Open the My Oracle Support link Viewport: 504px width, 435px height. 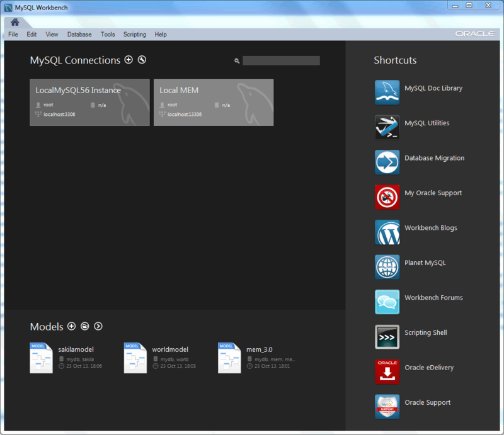pyautogui.click(x=433, y=193)
